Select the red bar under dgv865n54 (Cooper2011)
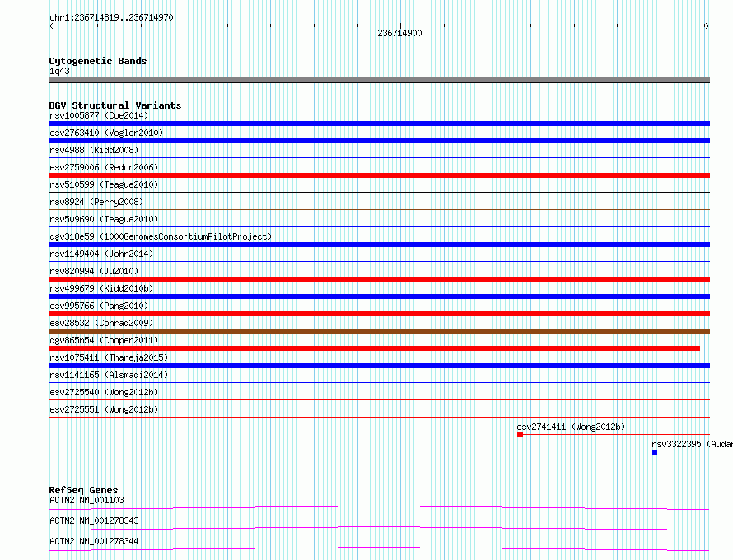 point(374,348)
